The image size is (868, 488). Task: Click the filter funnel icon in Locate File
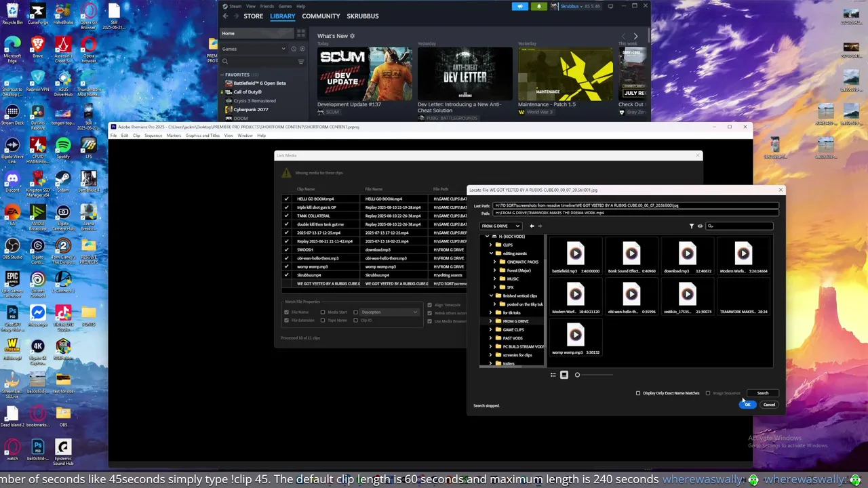(x=692, y=226)
